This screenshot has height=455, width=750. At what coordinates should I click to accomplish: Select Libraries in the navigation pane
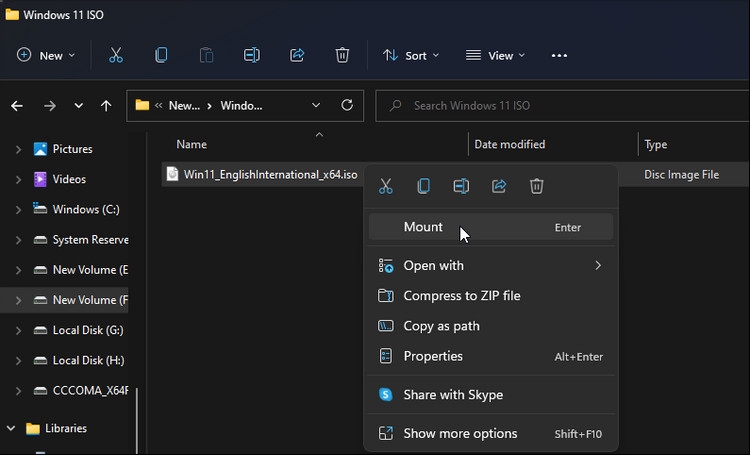tap(66, 428)
